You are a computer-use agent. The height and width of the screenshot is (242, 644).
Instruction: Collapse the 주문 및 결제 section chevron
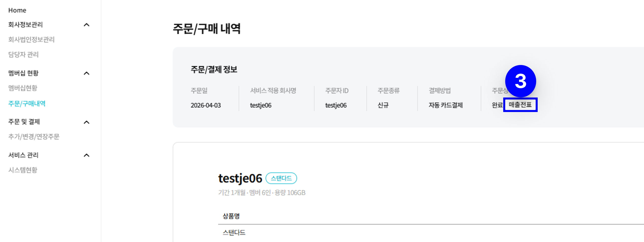[x=87, y=122]
